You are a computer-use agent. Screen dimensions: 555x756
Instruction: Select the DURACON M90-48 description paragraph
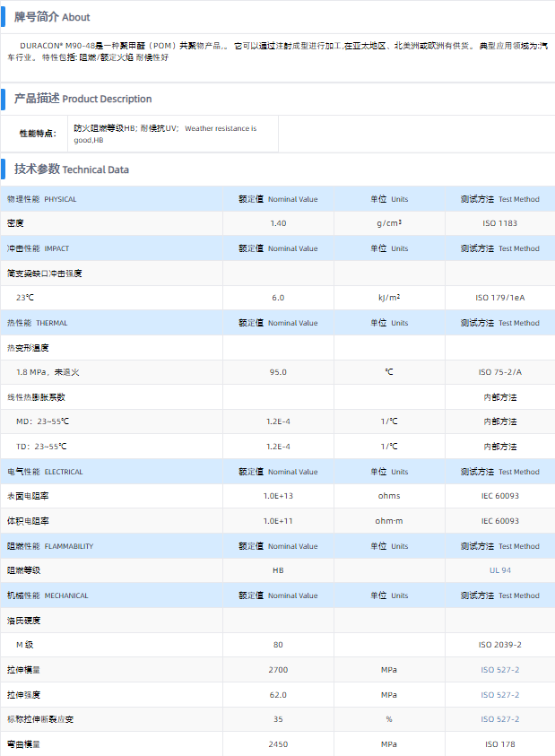point(277,51)
